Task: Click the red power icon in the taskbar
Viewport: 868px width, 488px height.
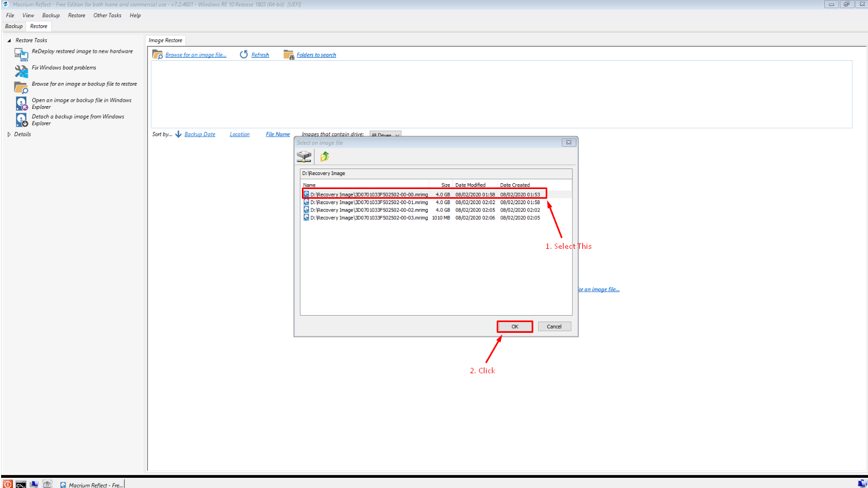Action: click(x=8, y=484)
